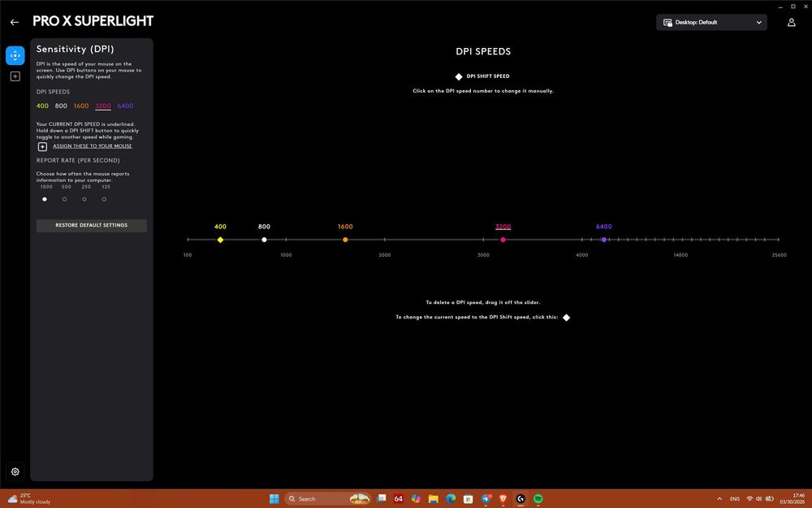
Task: Click the diamond to set the DPI Shift speed
Action: click(567, 317)
